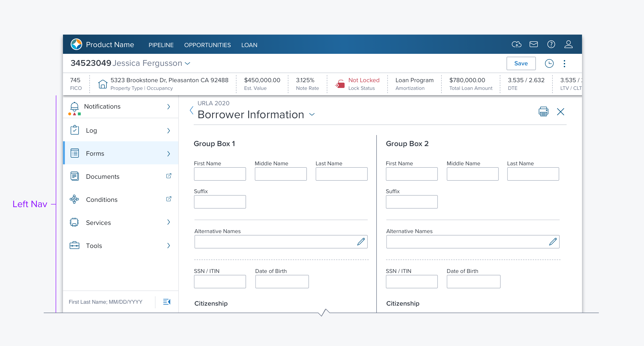Image resolution: width=644 pixels, height=346 pixels.
Task: Click the 3.125% Note Rate value
Action: 305,80
